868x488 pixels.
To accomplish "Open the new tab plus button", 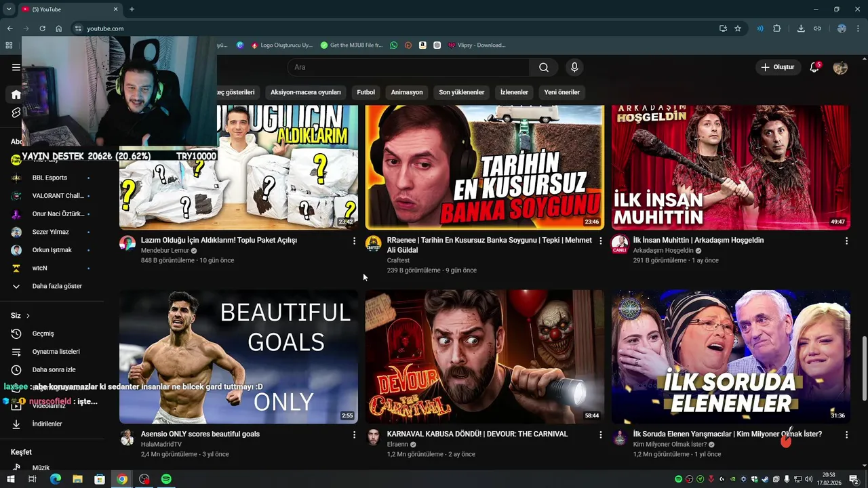I will tap(132, 9).
